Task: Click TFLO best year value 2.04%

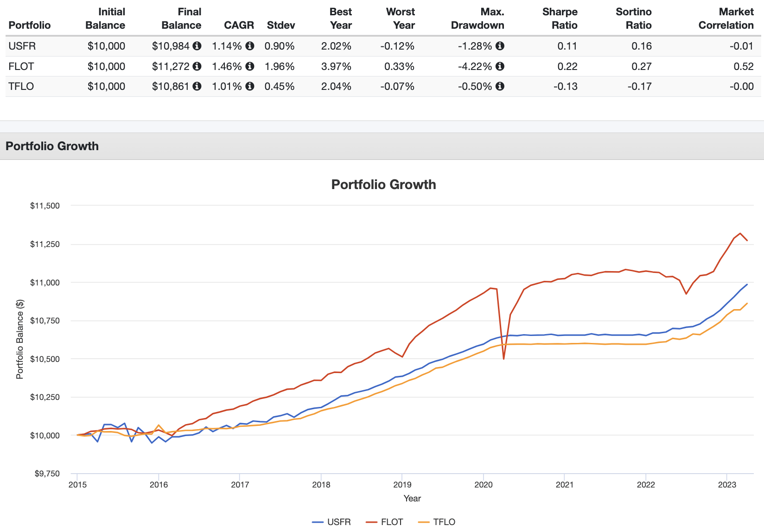Action: 336,86
